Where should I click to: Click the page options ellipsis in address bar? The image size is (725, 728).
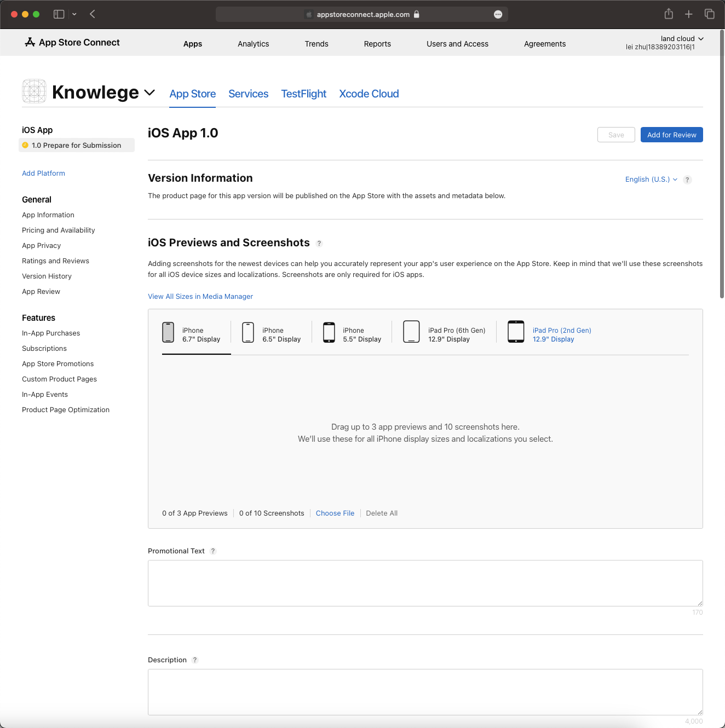coord(498,15)
